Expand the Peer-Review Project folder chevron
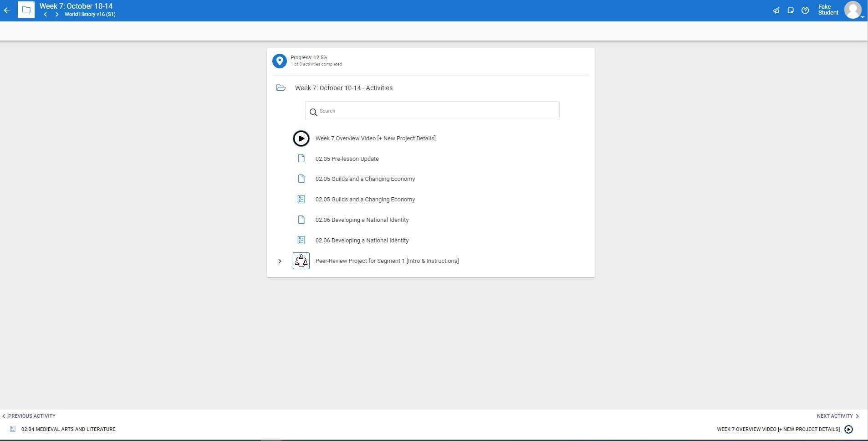Viewport: 868px width, 441px height. click(x=280, y=261)
